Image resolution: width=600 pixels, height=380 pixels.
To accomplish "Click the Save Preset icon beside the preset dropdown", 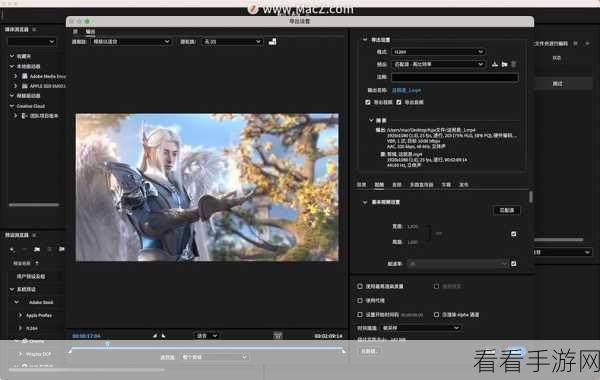I will pos(495,64).
